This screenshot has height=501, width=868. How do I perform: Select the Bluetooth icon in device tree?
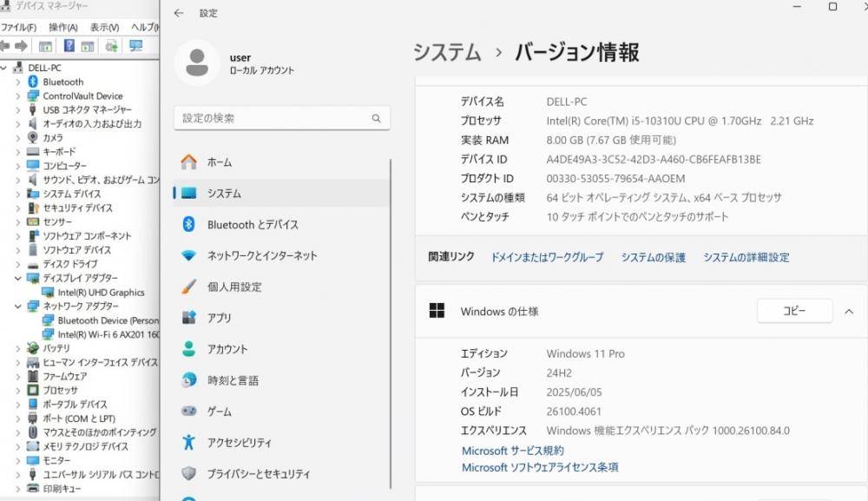tap(33, 82)
